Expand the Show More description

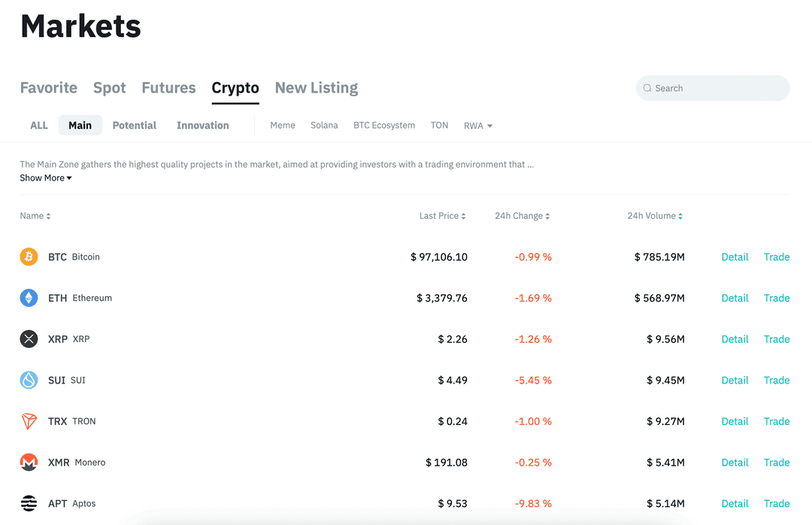pyautogui.click(x=45, y=178)
